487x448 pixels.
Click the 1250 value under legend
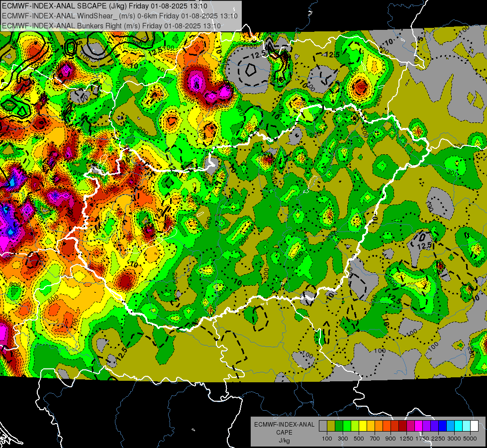406,439
